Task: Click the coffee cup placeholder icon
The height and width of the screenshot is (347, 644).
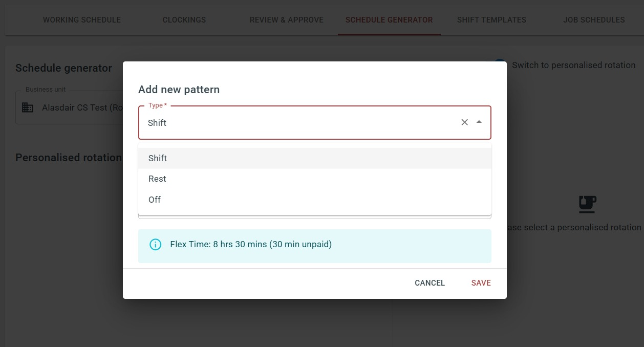Action: coord(587,204)
